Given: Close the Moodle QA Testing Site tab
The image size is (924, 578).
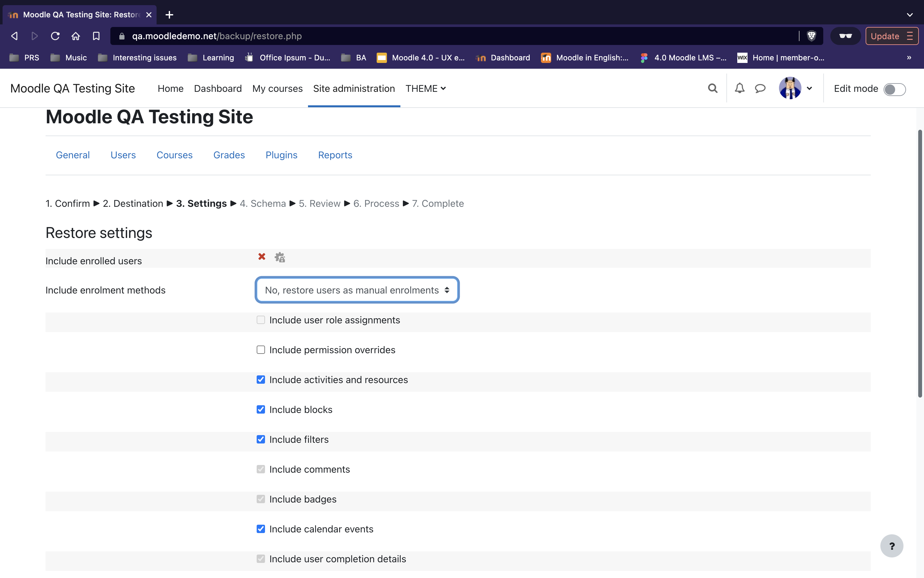Looking at the screenshot, I should (149, 14).
